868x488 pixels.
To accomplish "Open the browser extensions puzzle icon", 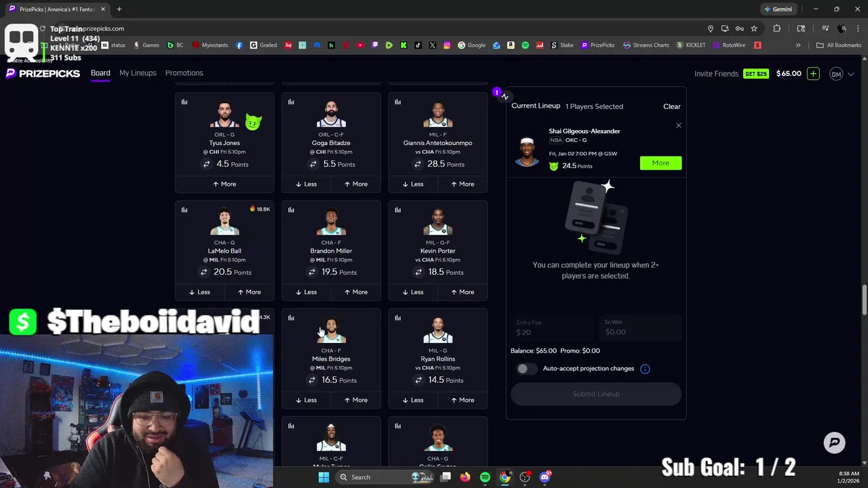I will (x=776, y=28).
